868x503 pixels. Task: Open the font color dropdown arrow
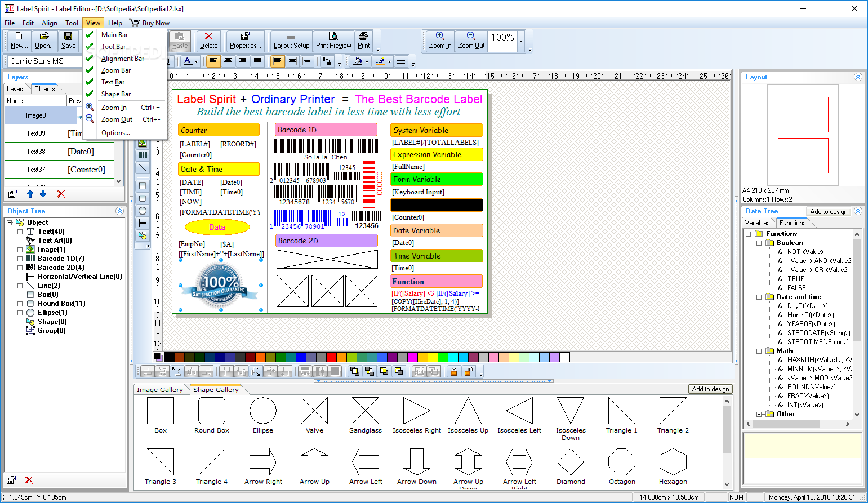196,61
